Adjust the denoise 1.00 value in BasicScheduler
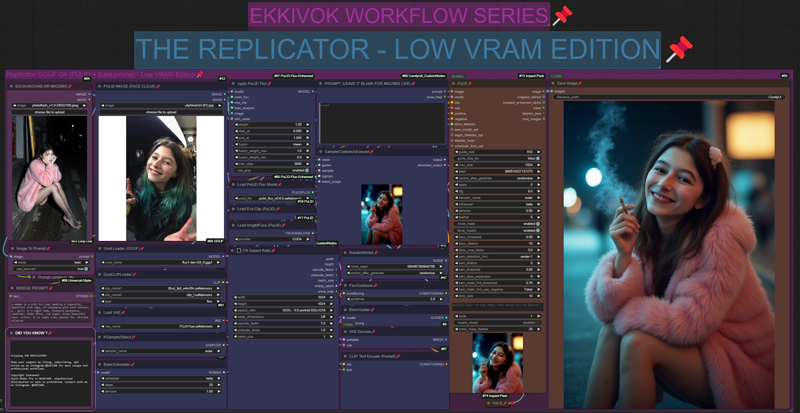Screen dimensions: 800x413 pos(162,391)
